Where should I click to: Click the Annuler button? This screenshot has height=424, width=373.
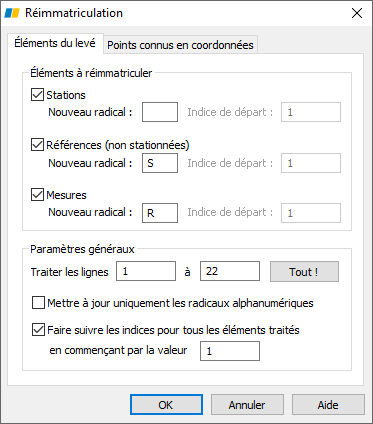[x=247, y=405]
